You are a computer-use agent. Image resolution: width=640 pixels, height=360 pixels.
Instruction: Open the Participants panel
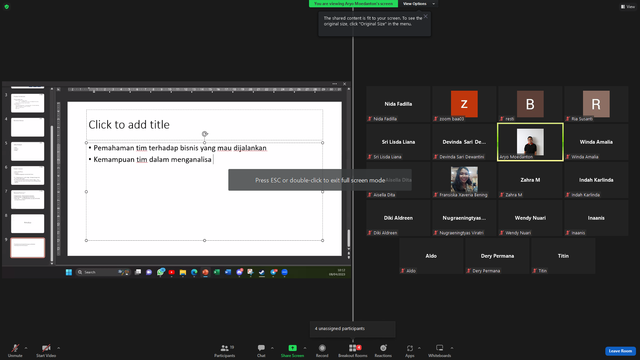click(225, 350)
